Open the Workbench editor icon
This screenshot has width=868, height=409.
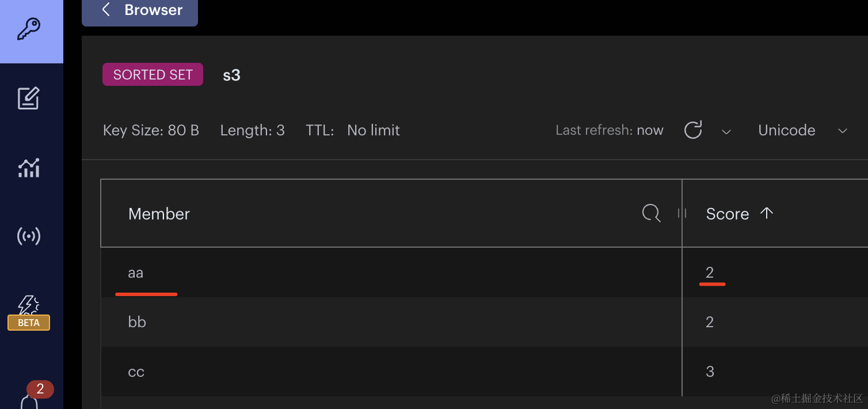[x=29, y=99]
